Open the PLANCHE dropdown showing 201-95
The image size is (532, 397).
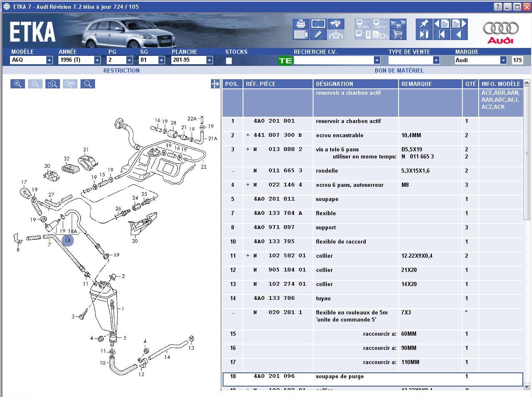(x=209, y=60)
